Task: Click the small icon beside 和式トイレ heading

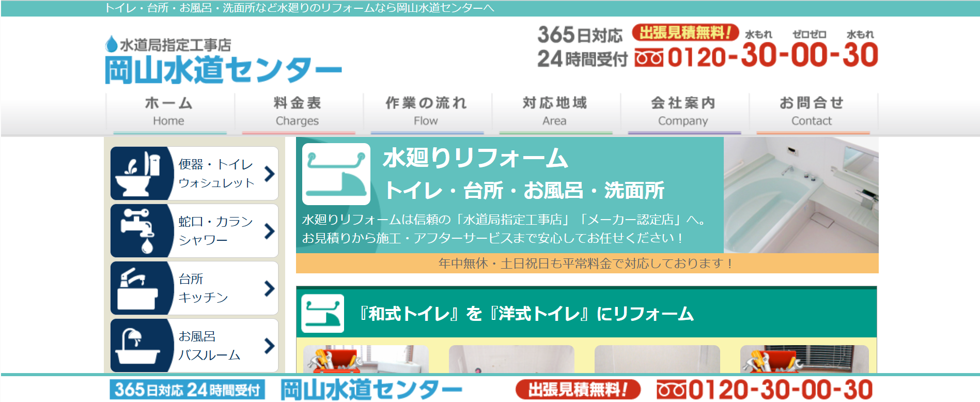Action: (x=322, y=314)
